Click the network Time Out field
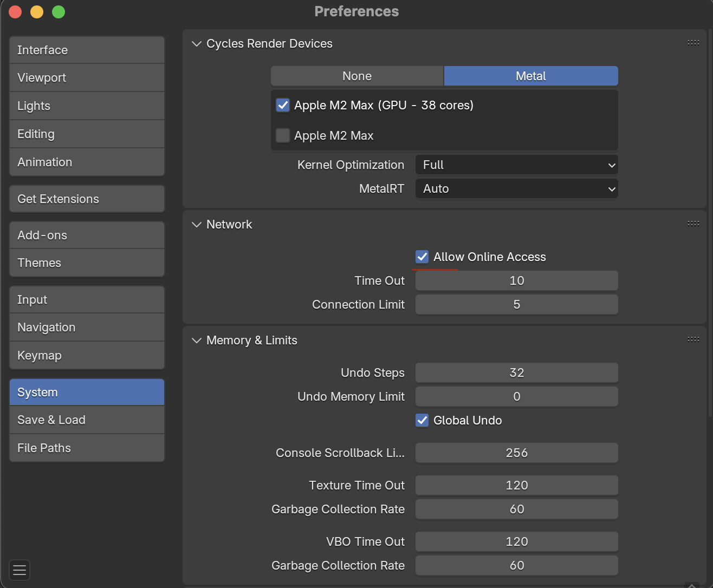Viewport: 713px width, 588px height. point(516,280)
